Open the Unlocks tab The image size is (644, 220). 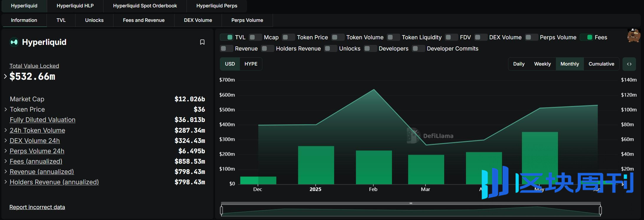[94, 20]
